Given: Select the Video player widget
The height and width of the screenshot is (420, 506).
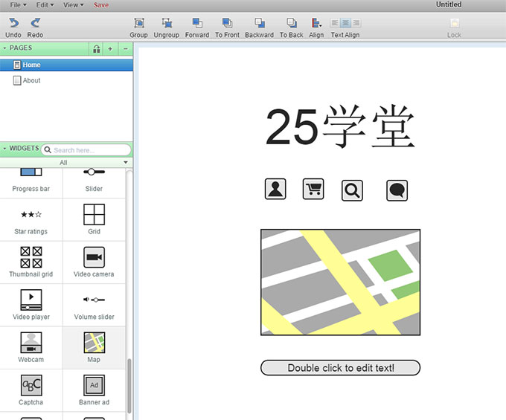Looking at the screenshot, I should click(x=31, y=306).
